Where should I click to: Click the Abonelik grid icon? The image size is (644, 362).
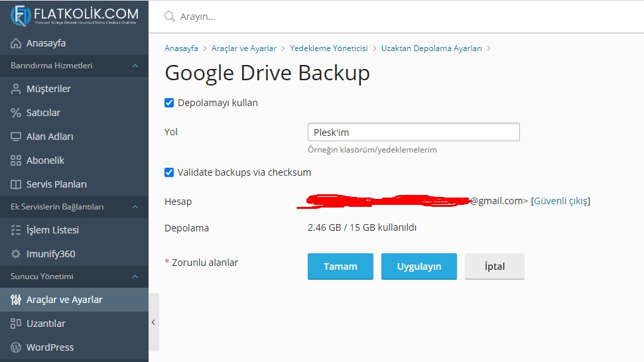tap(16, 160)
